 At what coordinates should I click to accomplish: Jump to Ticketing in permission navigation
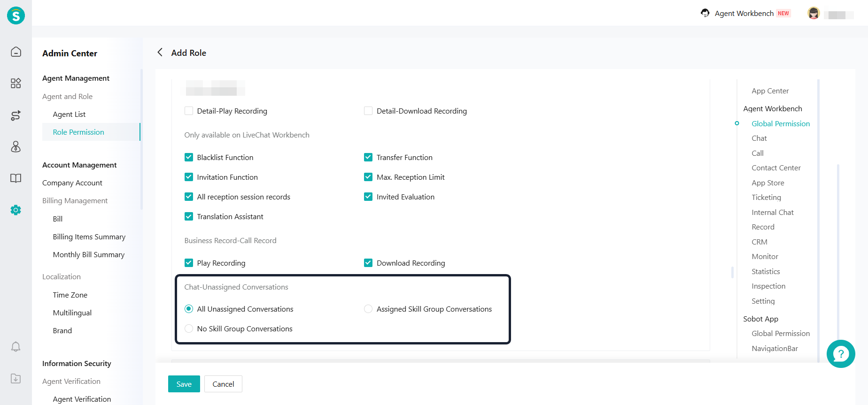tap(766, 198)
